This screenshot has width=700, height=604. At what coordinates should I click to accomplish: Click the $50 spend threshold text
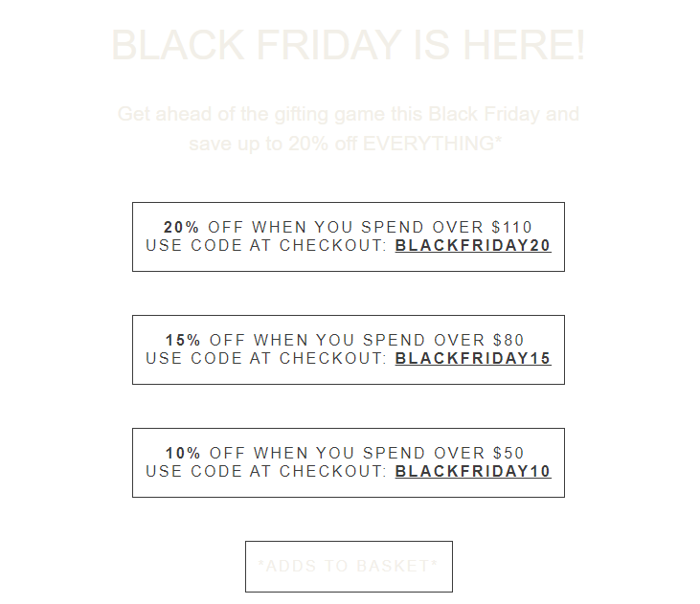pyautogui.click(x=508, y=453)
